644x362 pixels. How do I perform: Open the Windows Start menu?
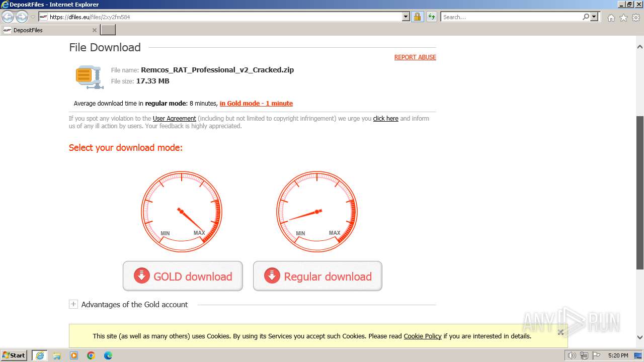coord(14,355)
